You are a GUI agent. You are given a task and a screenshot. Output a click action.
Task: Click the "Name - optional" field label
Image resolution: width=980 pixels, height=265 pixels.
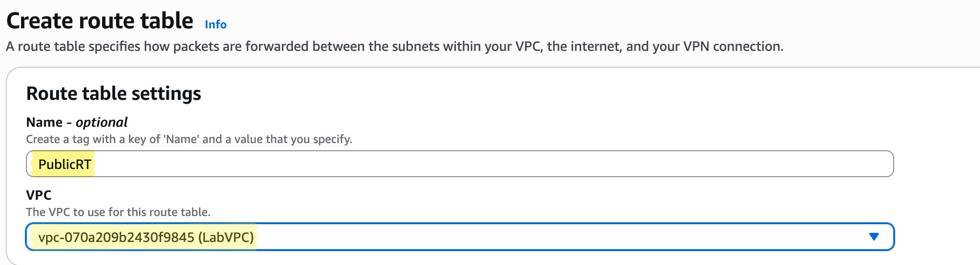pyautogui.click(x=77, y=122)
